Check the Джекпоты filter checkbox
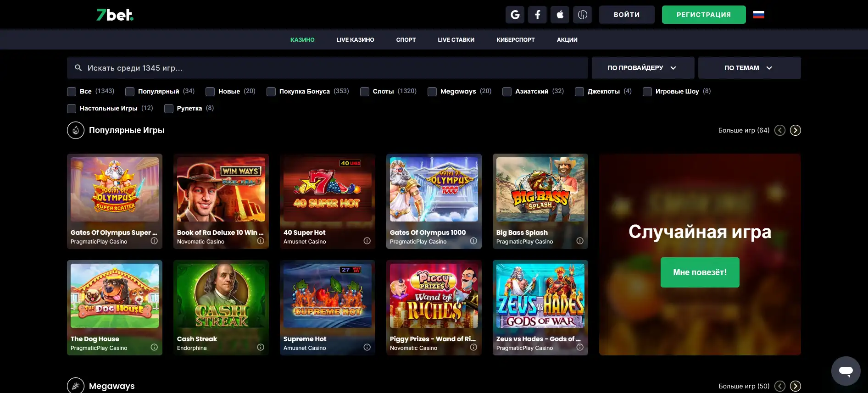868x393 pixels. [579, 92]
